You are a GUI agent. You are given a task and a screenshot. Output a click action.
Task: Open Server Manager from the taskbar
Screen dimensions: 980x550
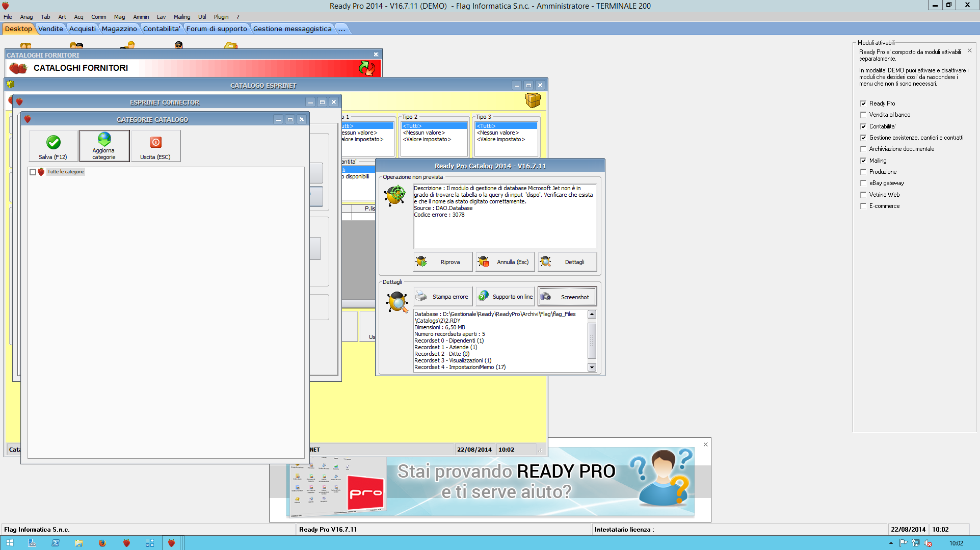coord(32,543)
